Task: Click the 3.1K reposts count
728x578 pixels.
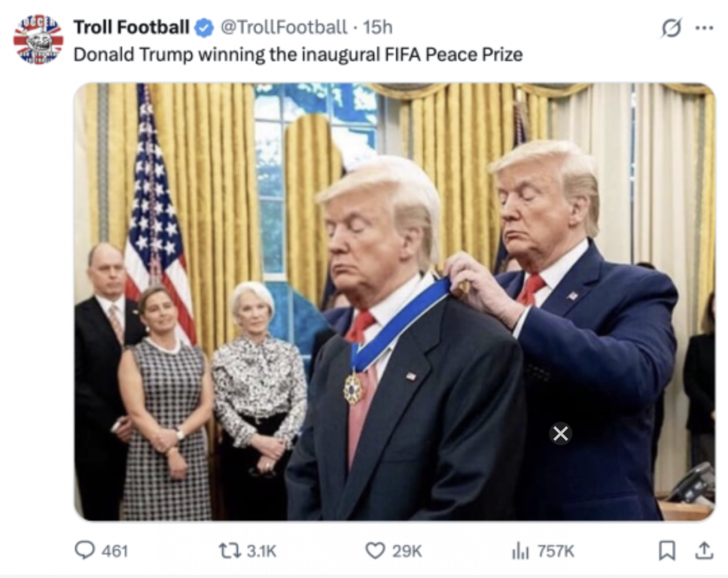Action: point(261,551)
